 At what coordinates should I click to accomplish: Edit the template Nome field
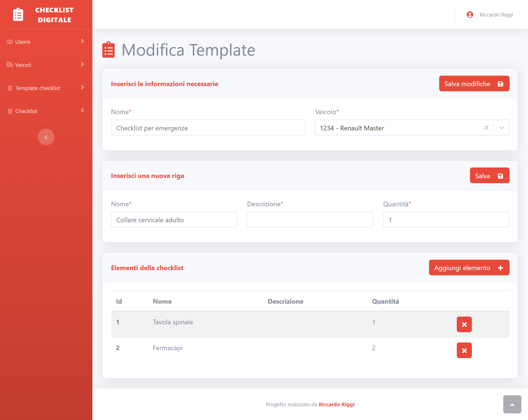[208, 128]
